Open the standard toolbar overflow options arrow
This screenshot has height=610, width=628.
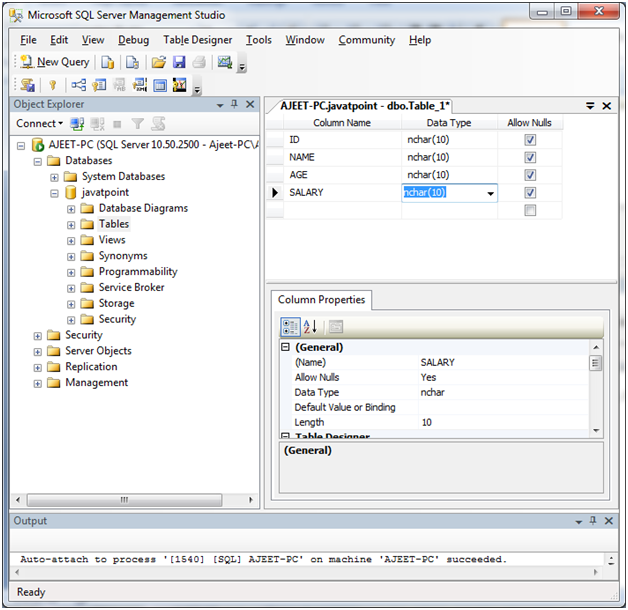pyautogui.click(x=242, y=64)
